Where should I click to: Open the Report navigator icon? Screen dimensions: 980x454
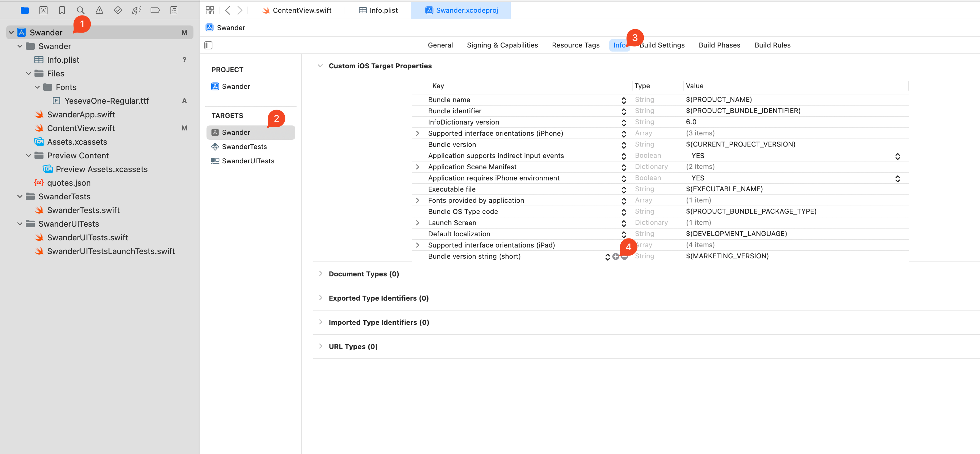[x=174, y=10]
